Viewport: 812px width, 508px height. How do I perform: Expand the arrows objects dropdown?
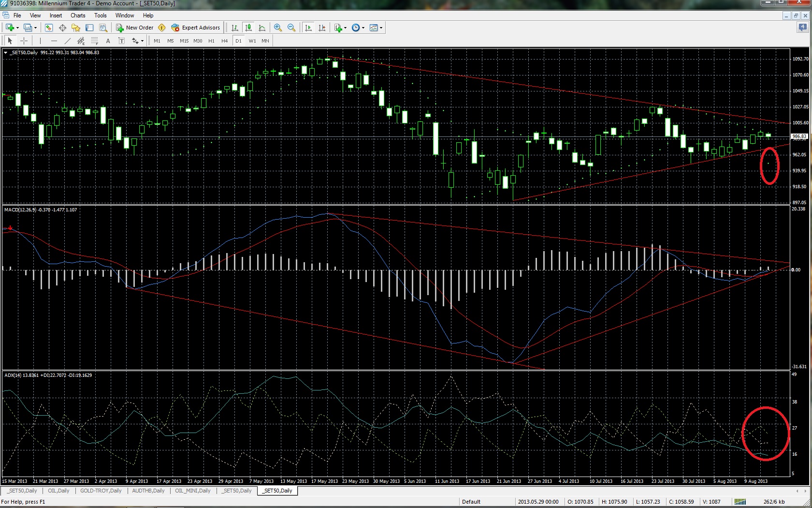(x=142, y=41)
